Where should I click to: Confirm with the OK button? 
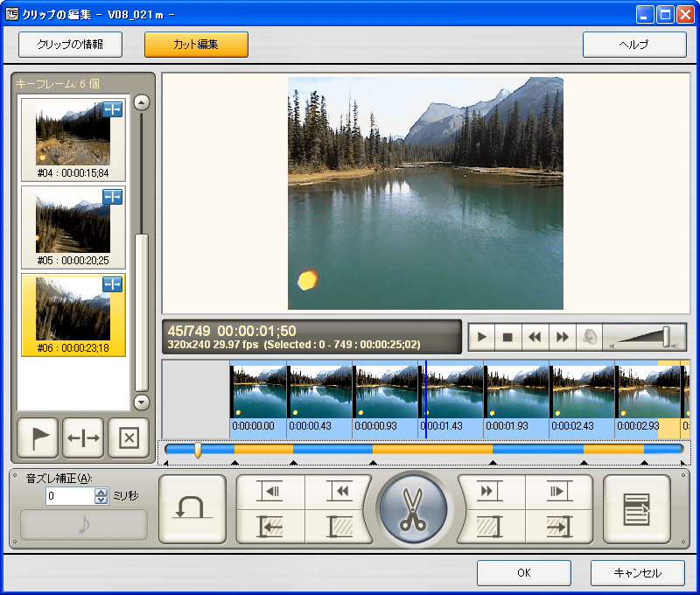pos(524,572)
